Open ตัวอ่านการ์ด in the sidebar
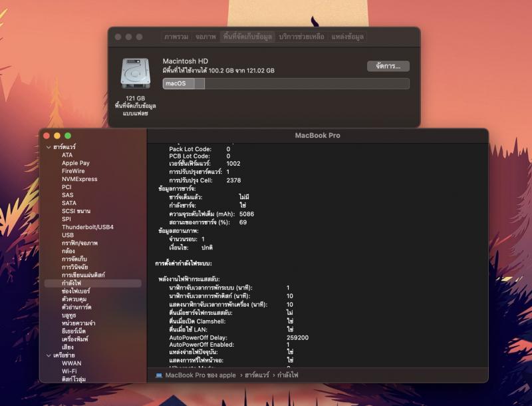Image resolution: width=532 pixels, height=406 pixels. click(x=76, y=307)
